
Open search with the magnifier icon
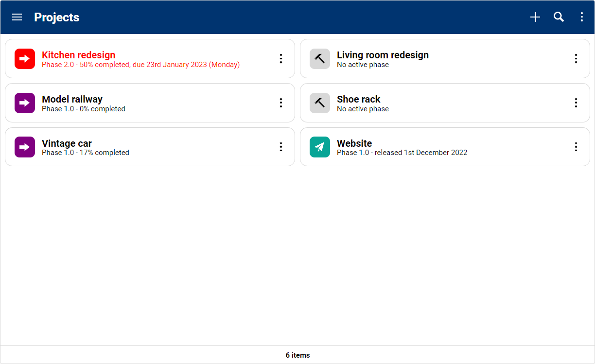[559, 17]
